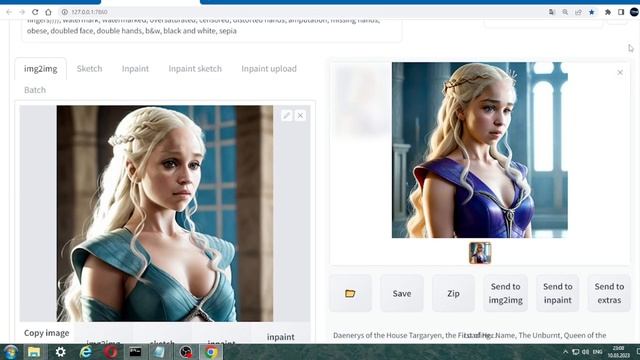
Task: Switch to the img2img tab
Action: pyautogui.click(x=40, y=69)
